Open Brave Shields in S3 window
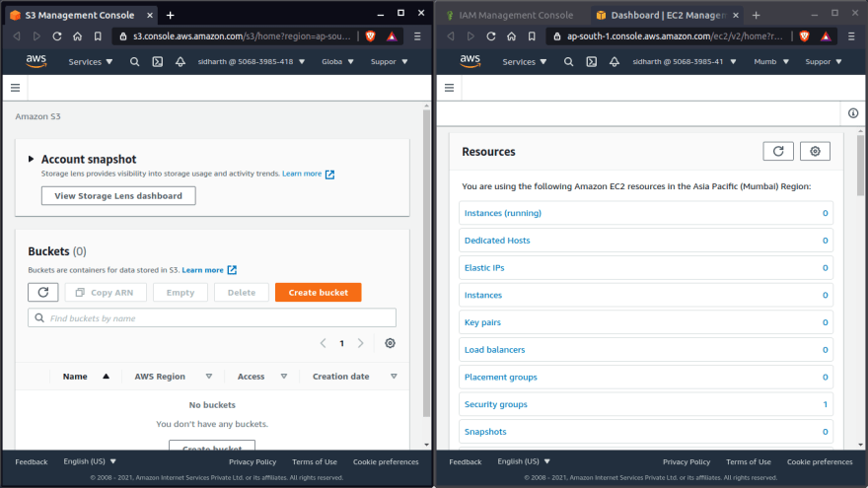Screen dimensions: 868x488 (x=370, y=36)
